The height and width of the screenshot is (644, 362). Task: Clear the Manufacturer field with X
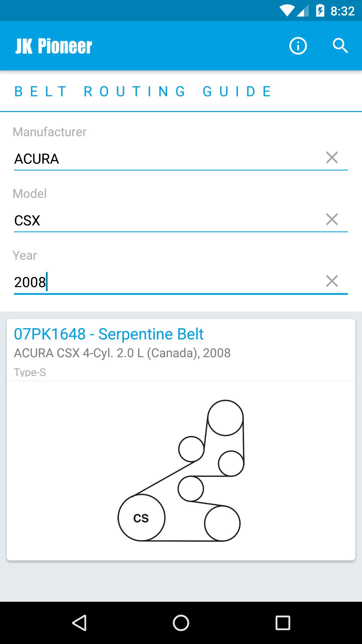[332, 158]
